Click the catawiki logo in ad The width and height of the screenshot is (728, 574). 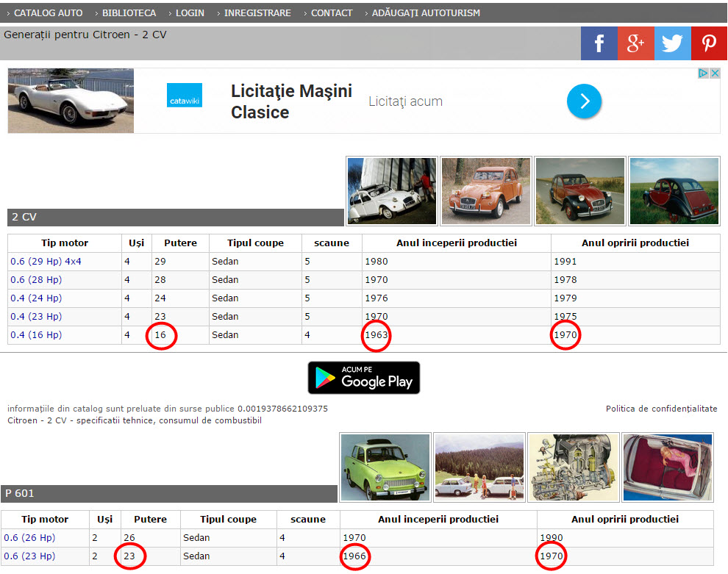tap(185, 95)
